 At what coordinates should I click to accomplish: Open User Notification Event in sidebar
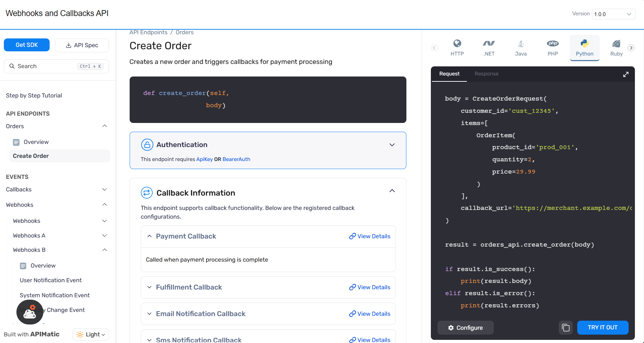pyautogui.click(x=51, y=280)
